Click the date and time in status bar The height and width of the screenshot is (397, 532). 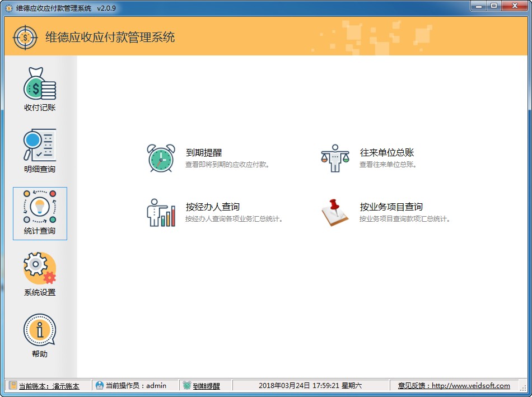point(310,386)
